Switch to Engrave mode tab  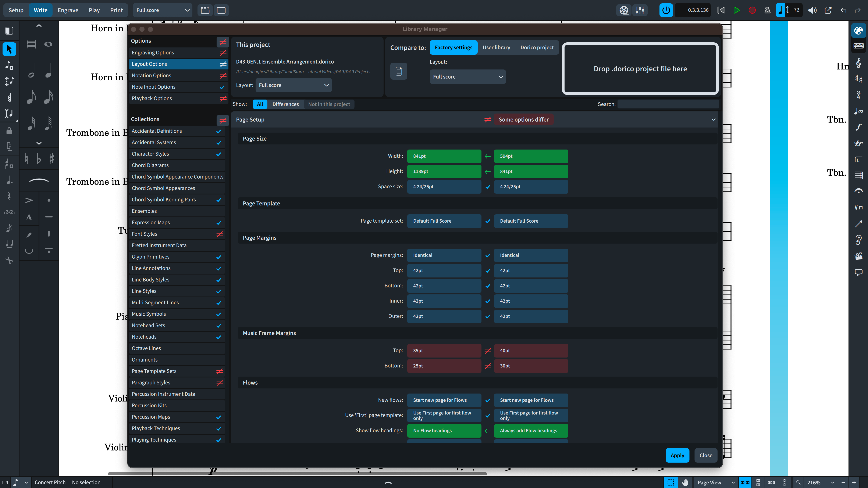(68, 10)
